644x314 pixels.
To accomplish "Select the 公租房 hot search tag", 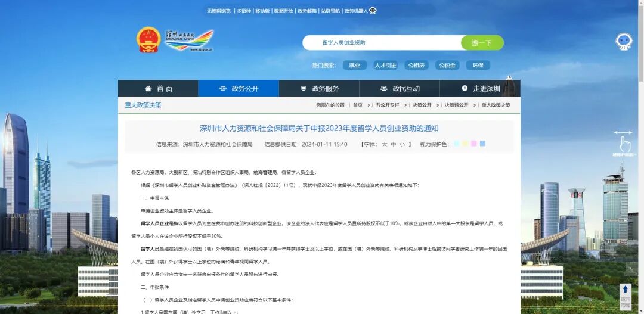I will coord(416,66).
